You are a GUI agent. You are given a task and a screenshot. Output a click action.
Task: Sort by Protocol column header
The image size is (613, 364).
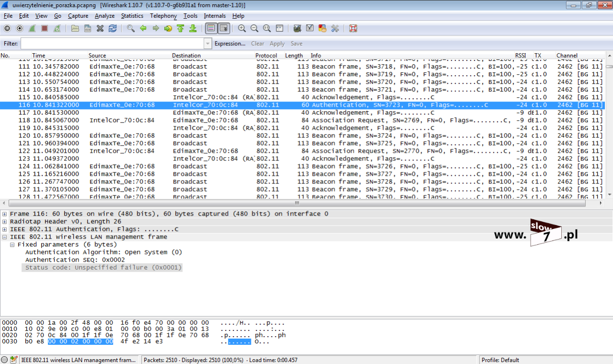tap(266, 56)
